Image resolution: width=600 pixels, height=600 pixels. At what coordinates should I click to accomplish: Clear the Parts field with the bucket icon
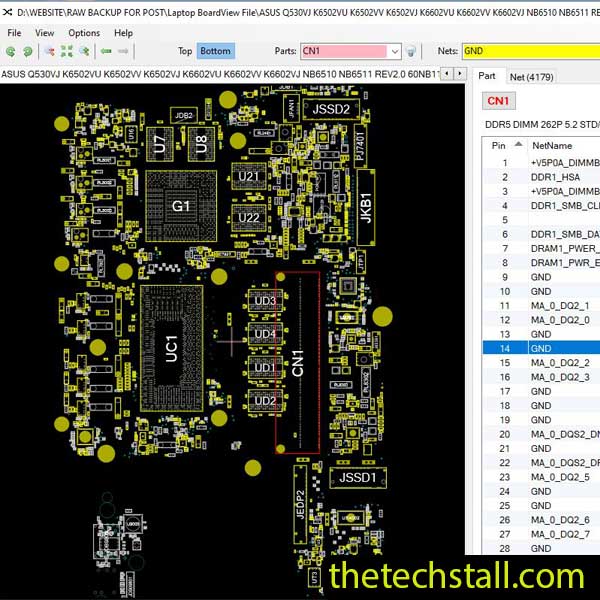[411, 51]
